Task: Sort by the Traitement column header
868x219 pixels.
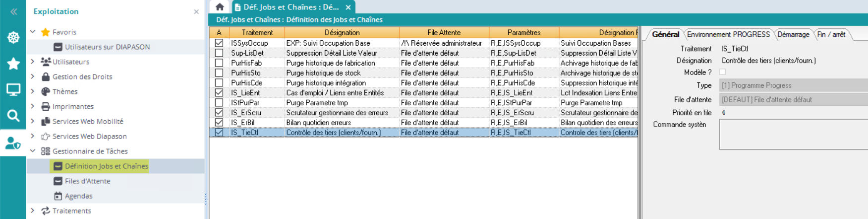Action: pos(257,32)
